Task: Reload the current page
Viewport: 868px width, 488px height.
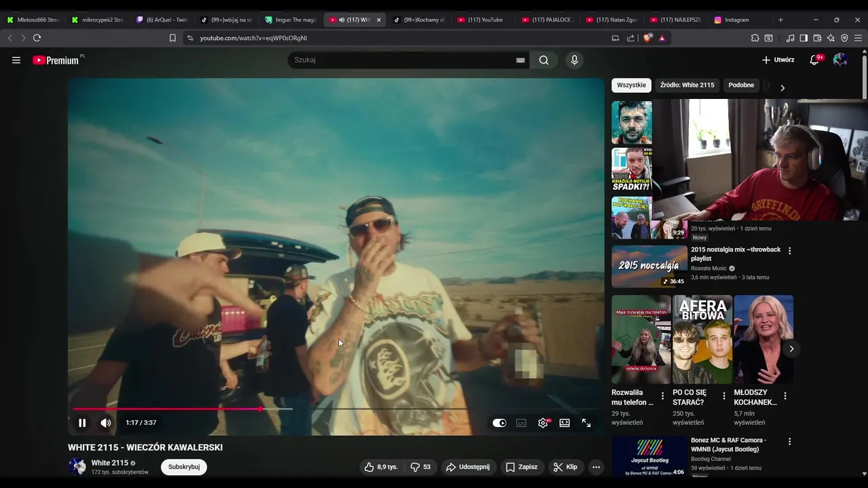Action: click(x=37, y=38)
